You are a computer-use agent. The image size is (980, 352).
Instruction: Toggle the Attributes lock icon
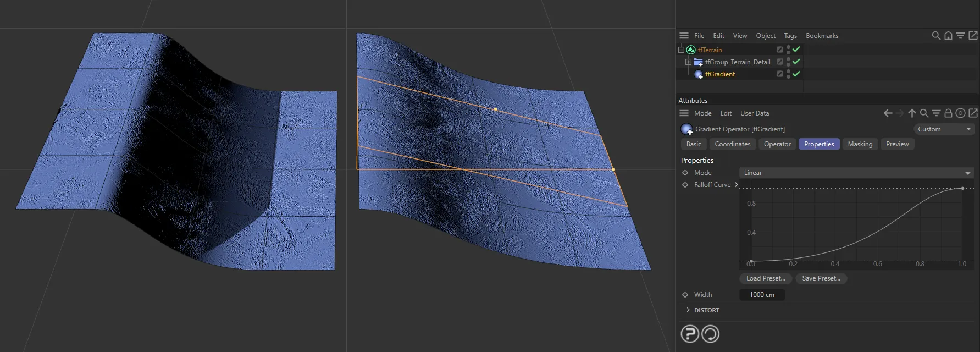(x=948, y=113)
